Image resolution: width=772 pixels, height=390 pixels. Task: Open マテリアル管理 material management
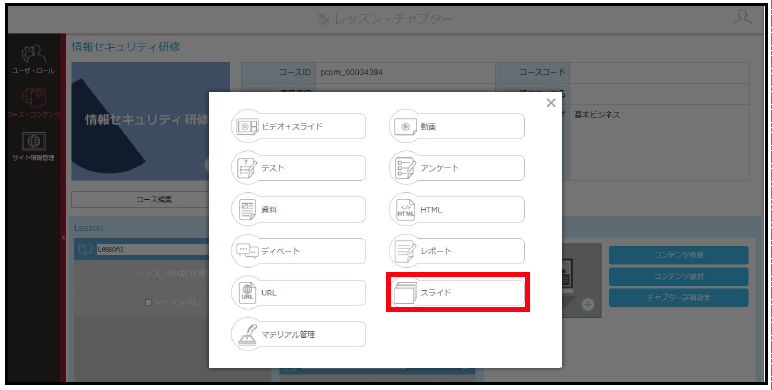[299, 334]
